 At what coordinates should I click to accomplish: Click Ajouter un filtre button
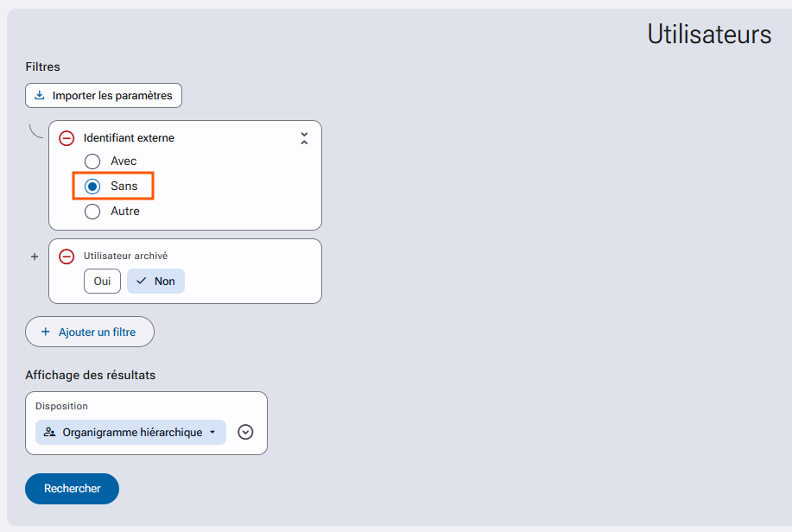[x=90, y=332]
